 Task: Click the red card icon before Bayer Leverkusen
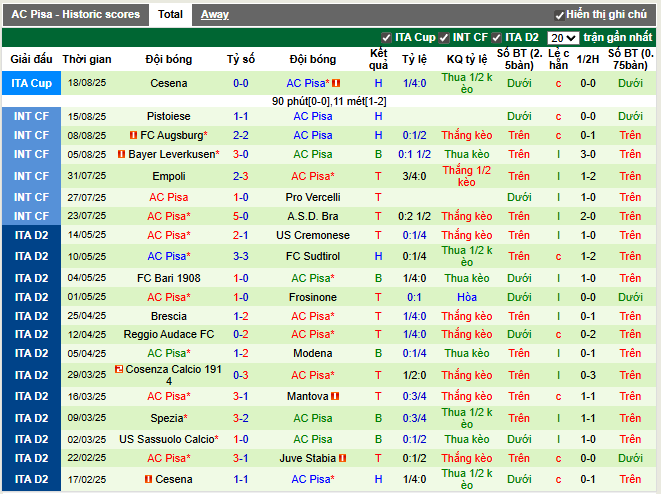[121, 154]
